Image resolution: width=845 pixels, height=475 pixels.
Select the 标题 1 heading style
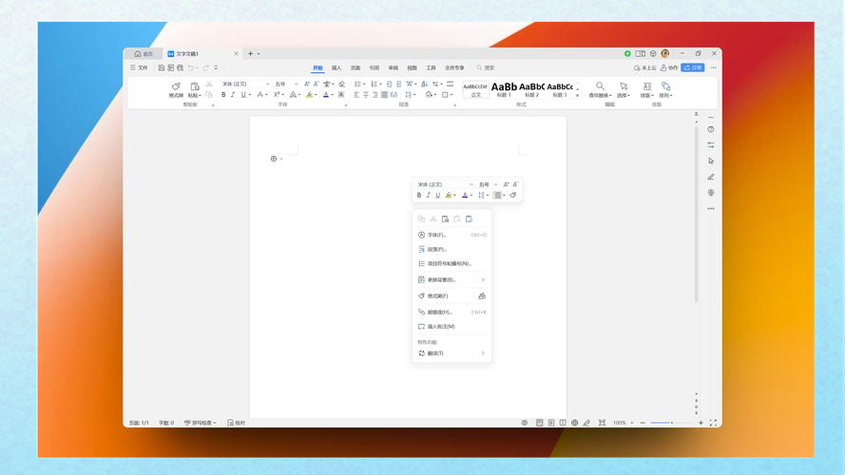pyautogui.click(x=504, y=90)
